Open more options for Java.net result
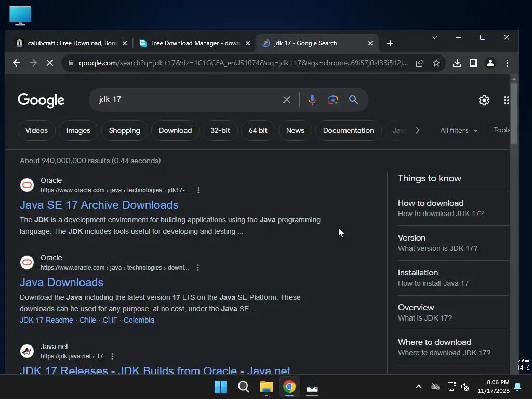Viewport: 532px width, 399px height. click(112, 356)
